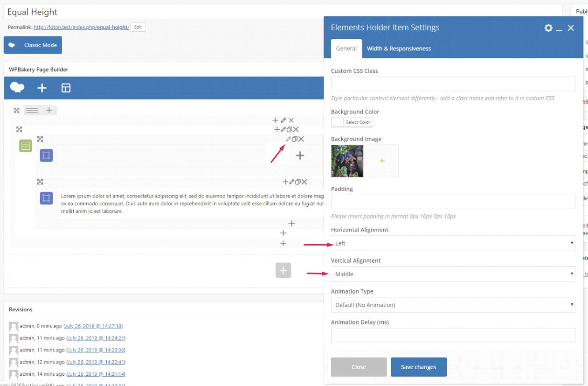
Task: Open the Vertical Alignment dropdown
Action: (453, 274)
